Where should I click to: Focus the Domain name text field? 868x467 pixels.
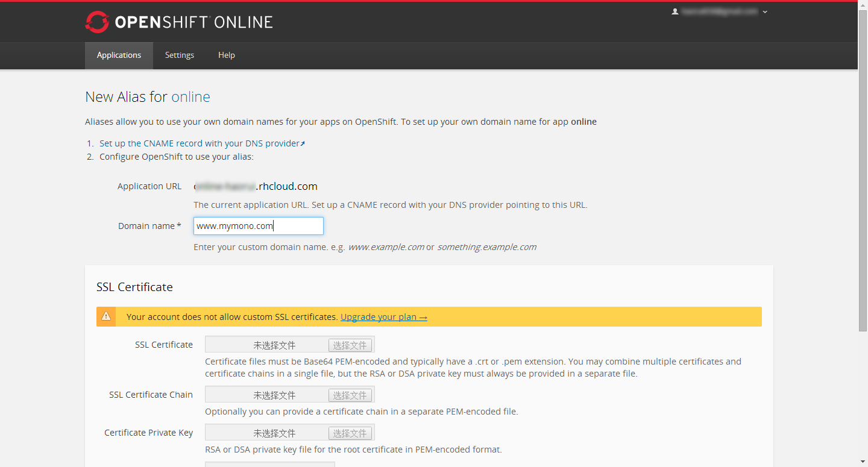pos(258,226)
